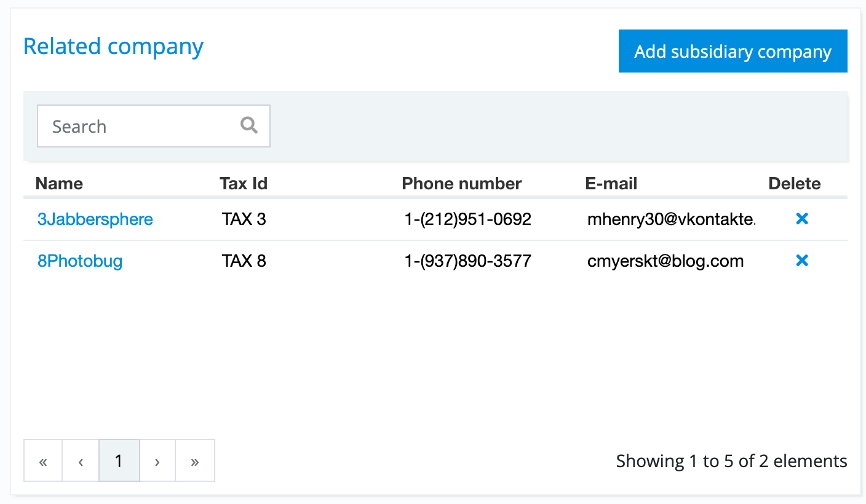Open the 8Photobug company link

click(80, 261)
